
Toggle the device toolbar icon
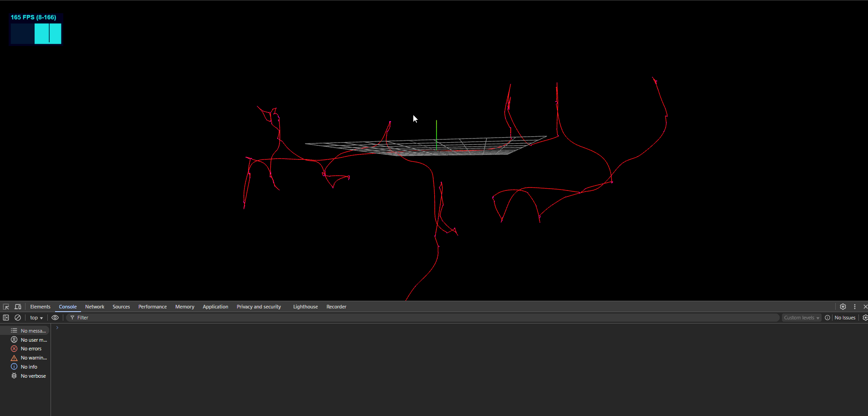coord(18,307)
